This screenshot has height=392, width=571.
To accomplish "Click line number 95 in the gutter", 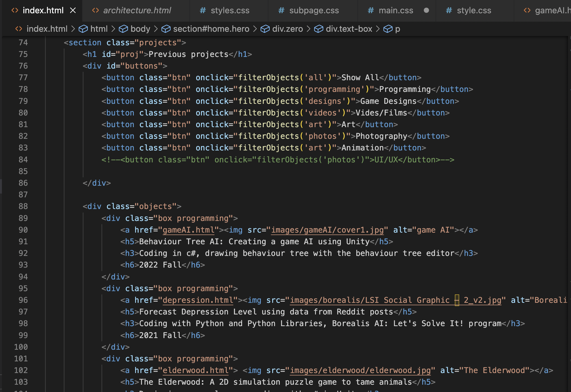I will 23,288.
